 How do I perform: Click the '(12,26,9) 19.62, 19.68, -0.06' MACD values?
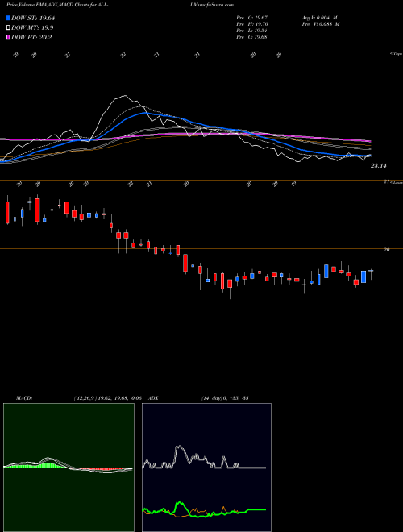[107, 397]
